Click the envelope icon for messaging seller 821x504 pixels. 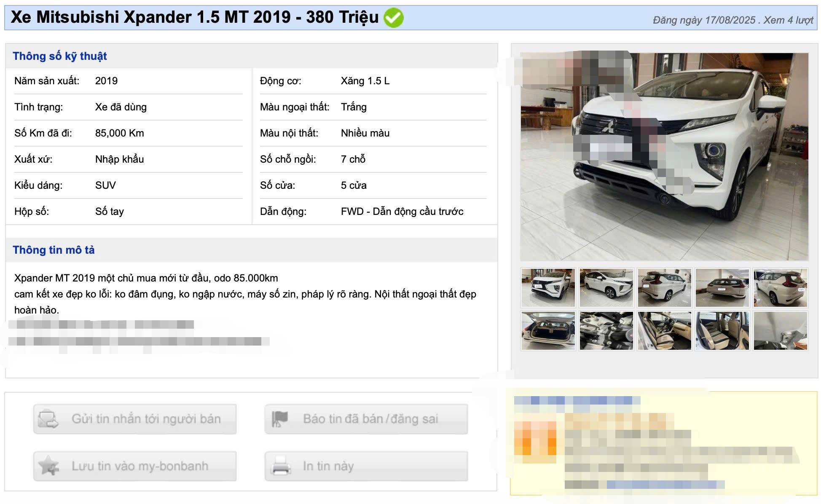pos(48,419)
